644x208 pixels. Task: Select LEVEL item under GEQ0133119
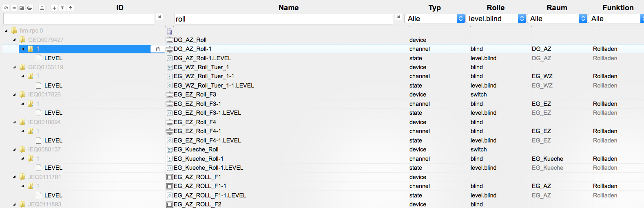click(53, 85)
